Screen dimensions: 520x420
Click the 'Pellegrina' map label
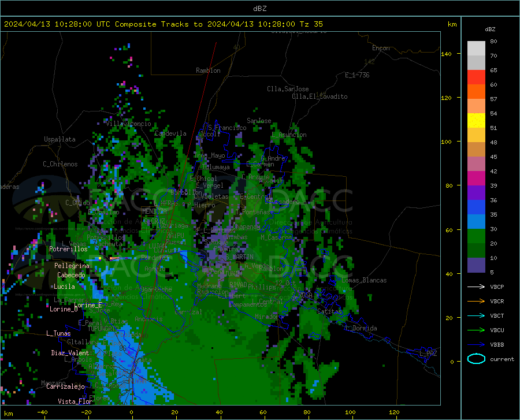(72, 266)
